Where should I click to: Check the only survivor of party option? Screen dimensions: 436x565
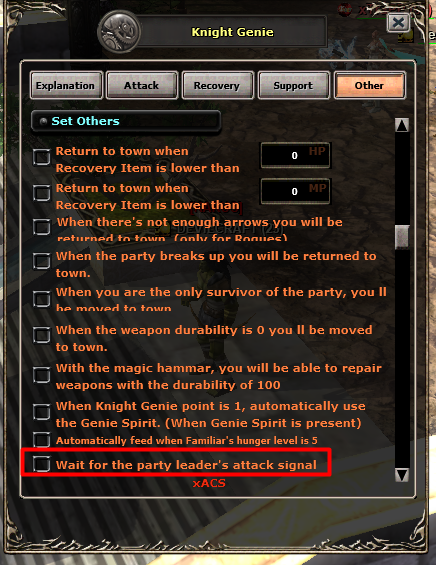coord(42,299)
